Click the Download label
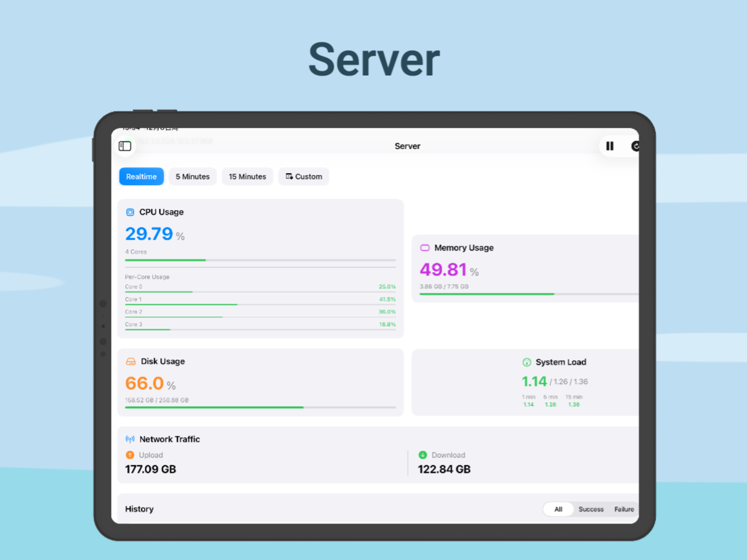The image size is (747, 560). (x=448, y=455)
